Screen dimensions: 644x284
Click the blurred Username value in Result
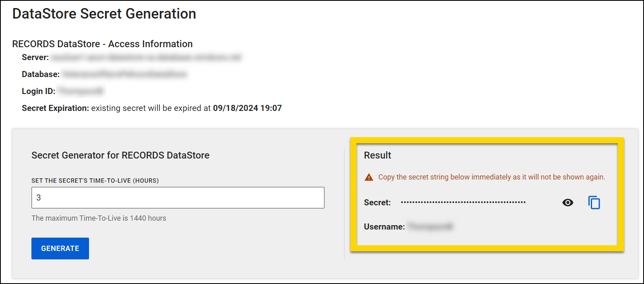(430, 227)
